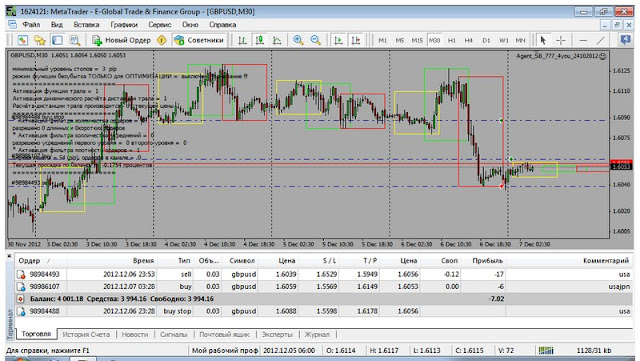Select M15 timeframe

pyautogui.click(x=417, y=40)
